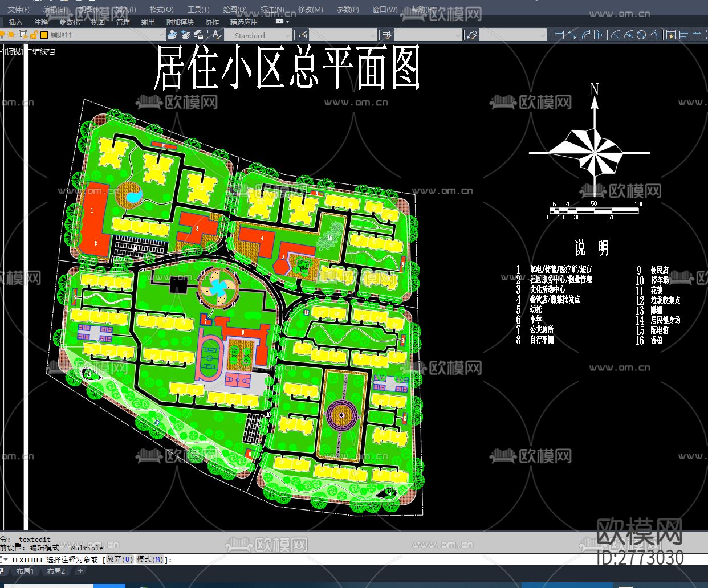Screen dimensions: 708x588
Task: Create new layout with the + tab
Action: click(80, 571)
